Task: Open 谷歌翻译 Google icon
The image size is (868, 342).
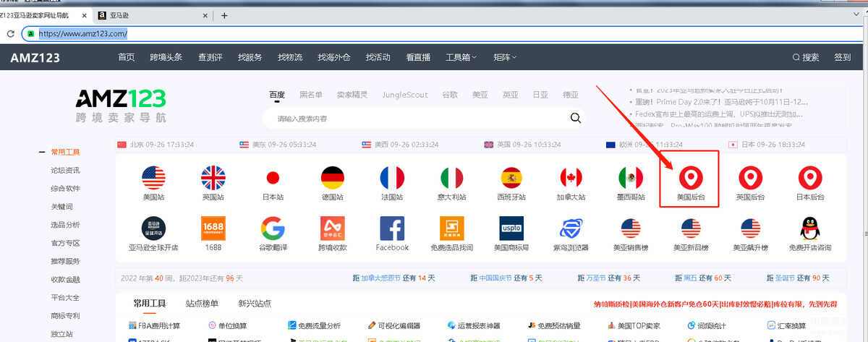Action: (x=273, y=229)
